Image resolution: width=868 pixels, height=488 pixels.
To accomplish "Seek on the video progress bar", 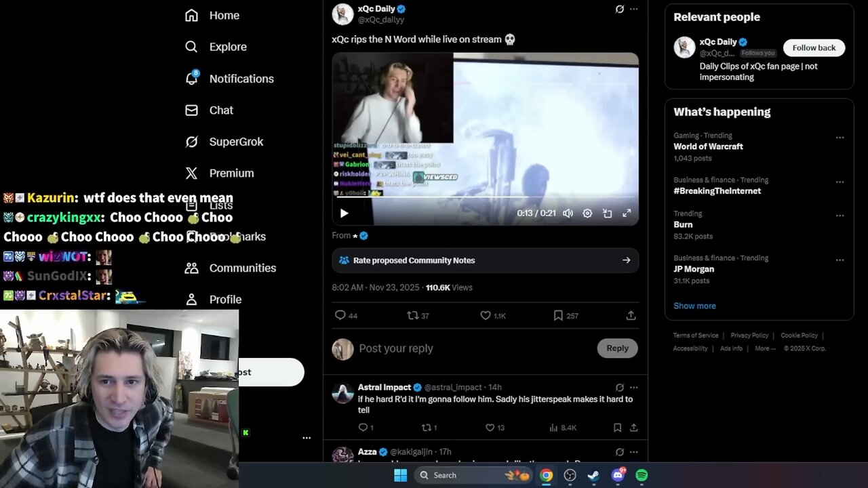I will click(485, 197).
